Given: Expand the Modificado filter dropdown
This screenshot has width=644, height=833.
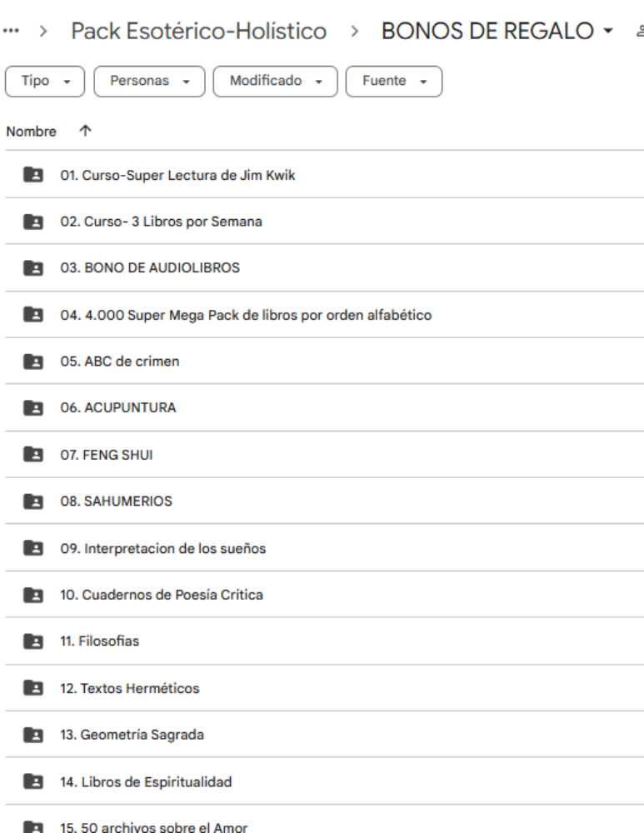Looking at the screenshot, I should point(275,82).
